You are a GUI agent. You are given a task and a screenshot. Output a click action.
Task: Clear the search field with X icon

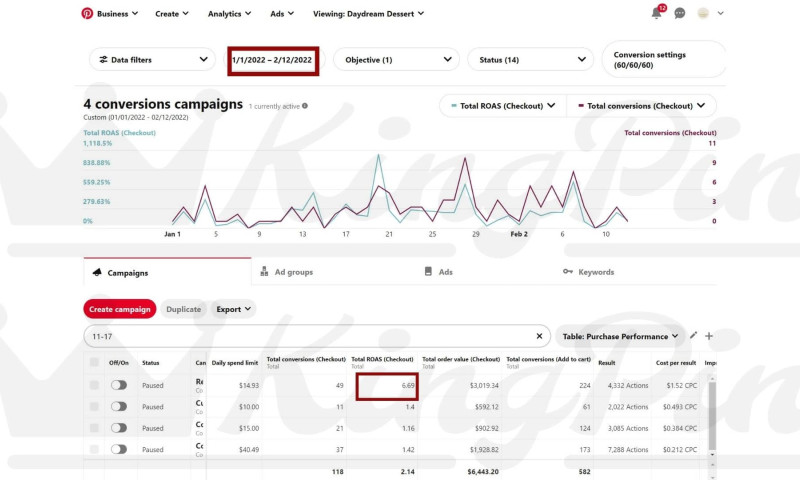pyautogui.click(x=539, y=337)
